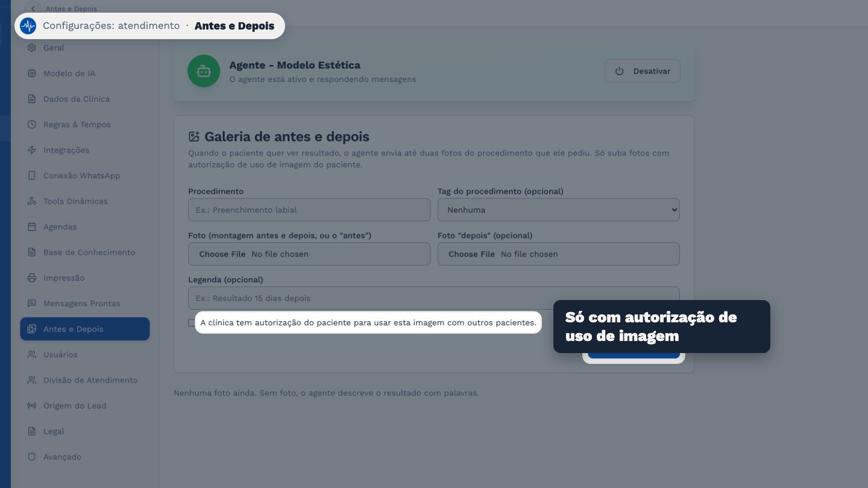Screen dimensions: 868x488
Task: Open Geral settings section
Action: point(85,48)
